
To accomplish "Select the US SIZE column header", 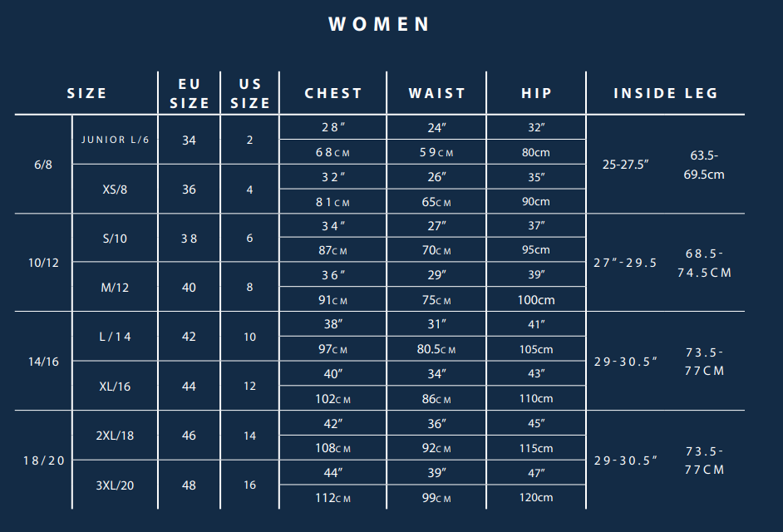I will 249,93.
